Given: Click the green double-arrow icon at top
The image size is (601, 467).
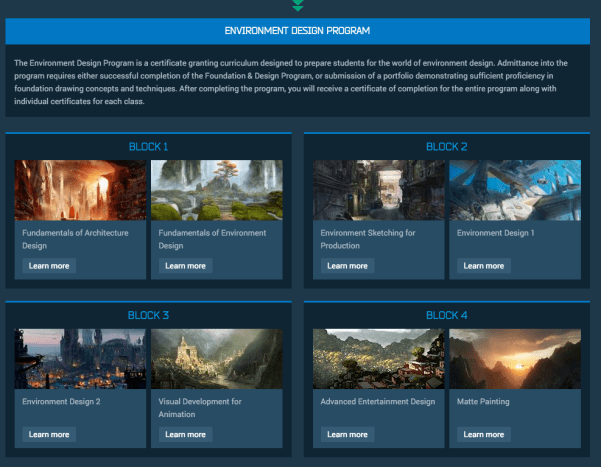Looking at the screenshot, I should [298, 5].
